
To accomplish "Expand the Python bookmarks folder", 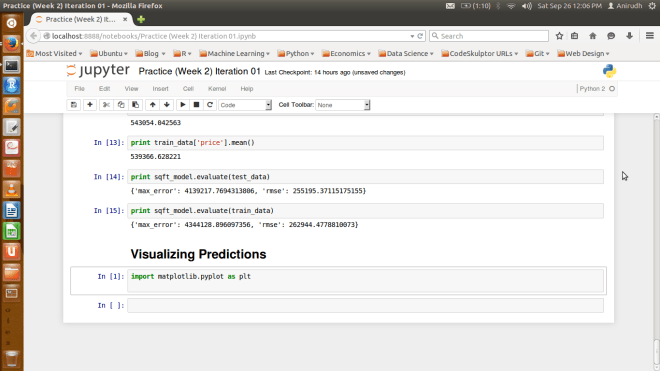I will tap(296, 53).
